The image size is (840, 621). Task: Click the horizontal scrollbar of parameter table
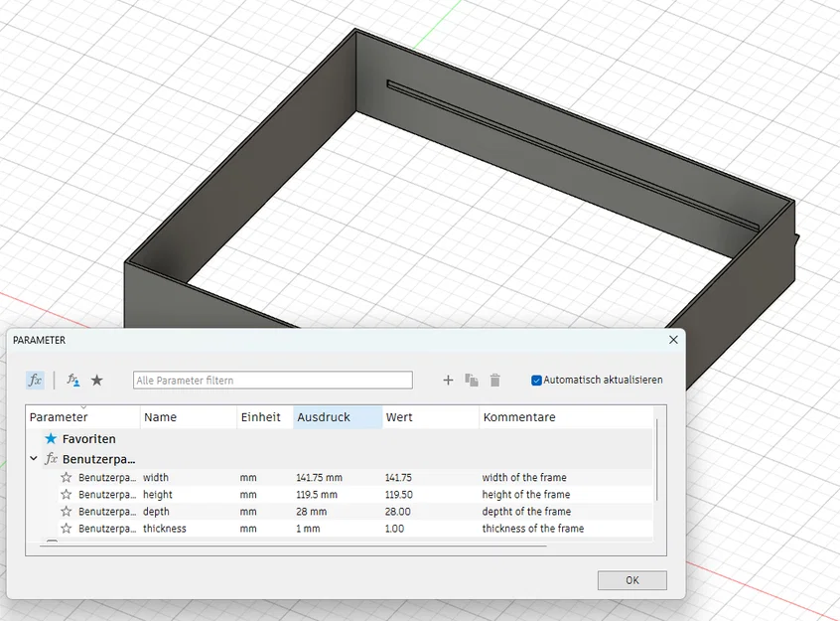coord(293,545)
